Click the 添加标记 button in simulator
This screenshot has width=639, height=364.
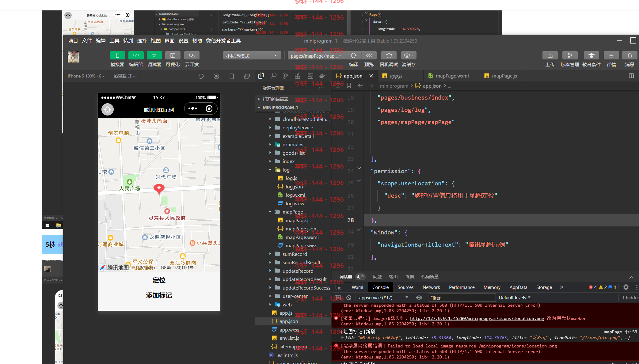[x=159, y=295]
